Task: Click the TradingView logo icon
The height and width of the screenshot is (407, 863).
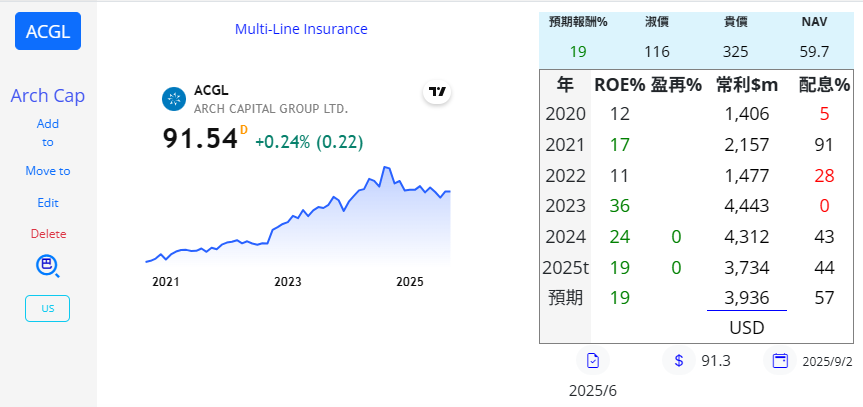Action: 437,92
